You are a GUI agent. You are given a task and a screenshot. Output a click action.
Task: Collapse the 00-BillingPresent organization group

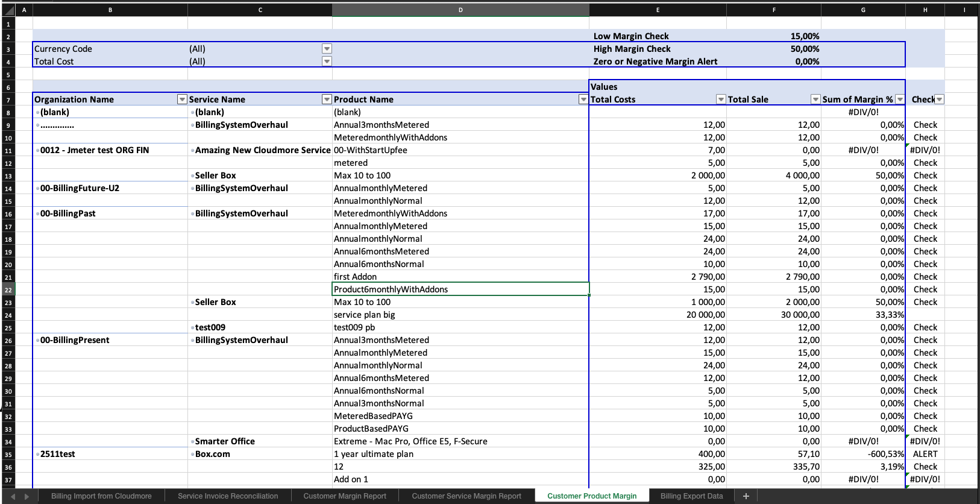coord(37,341)
